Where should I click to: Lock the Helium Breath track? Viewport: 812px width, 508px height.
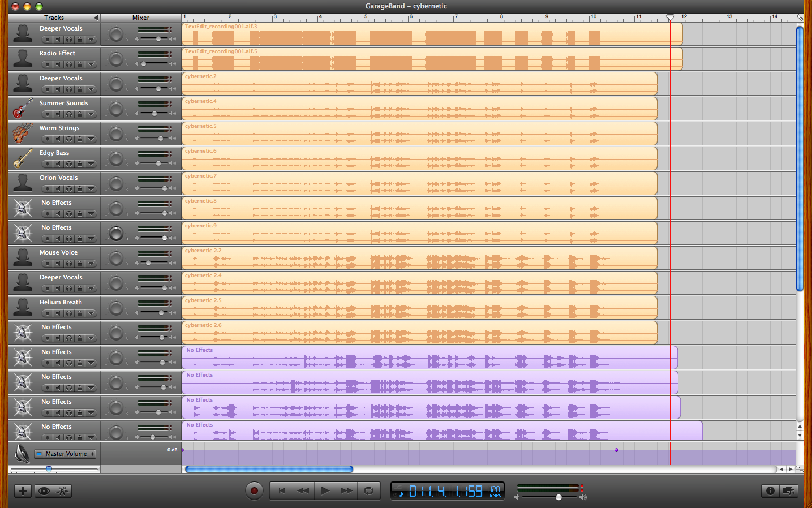tap(80, 313)
